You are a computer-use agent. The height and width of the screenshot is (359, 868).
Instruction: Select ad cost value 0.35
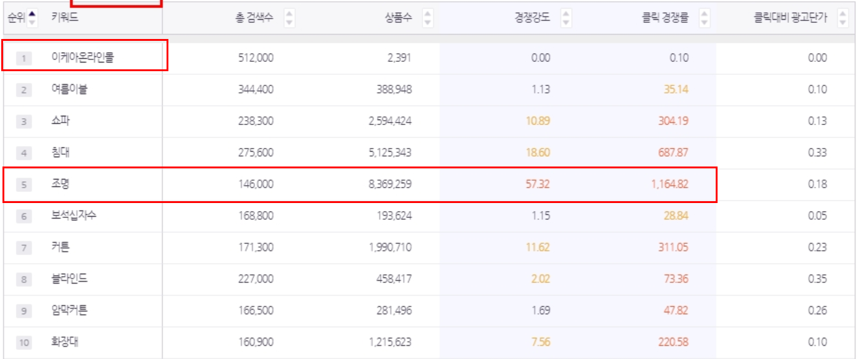817,279
